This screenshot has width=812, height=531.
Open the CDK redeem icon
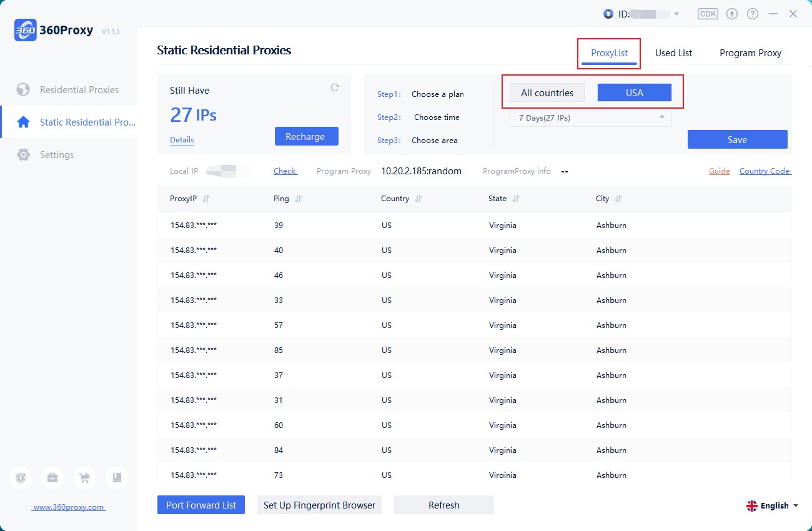coord(708,14)
